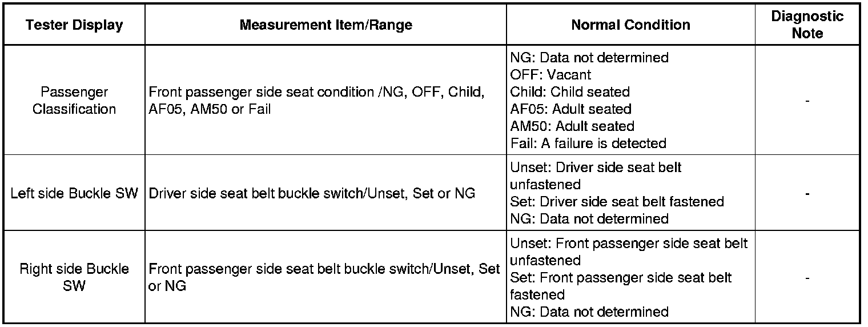Select 'Set: Front passenger side seat belt' text

click(621, 278)
